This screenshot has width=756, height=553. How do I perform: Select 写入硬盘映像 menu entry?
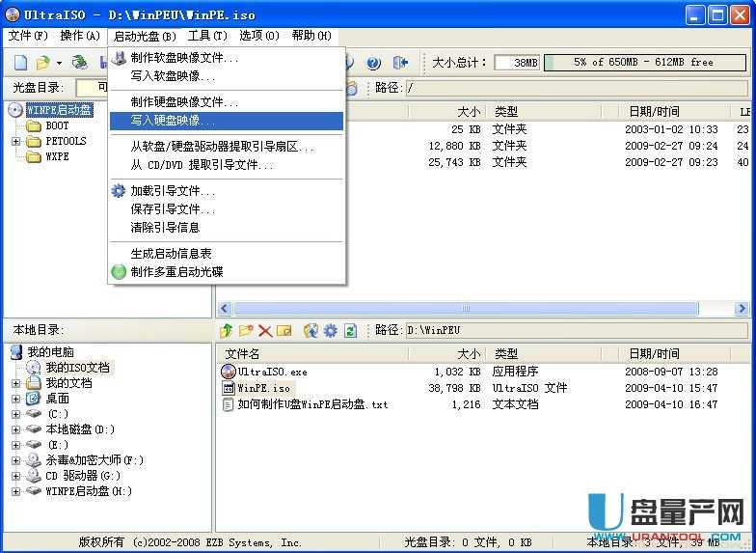coord(174,121)
